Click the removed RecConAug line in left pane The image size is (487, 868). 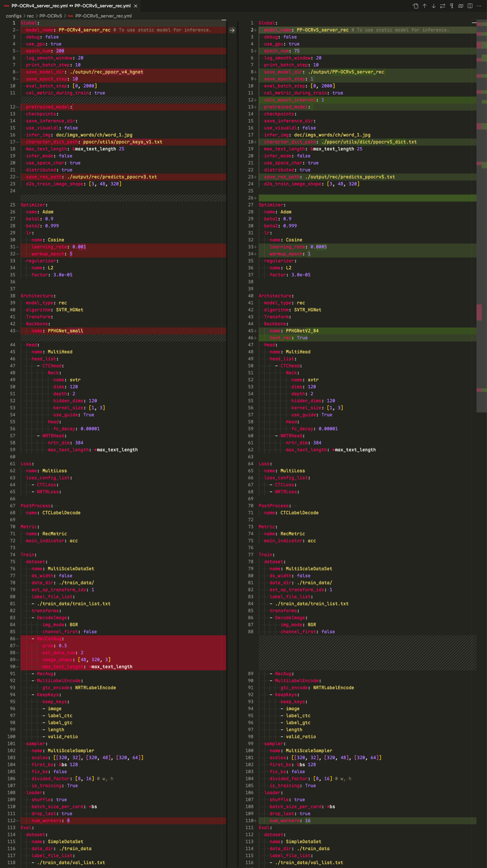(50, 639)
